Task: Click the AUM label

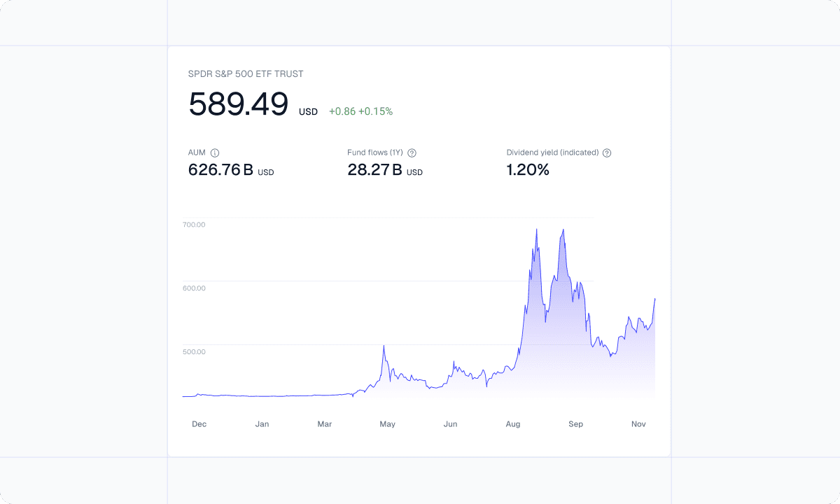Action: click(197, 153)
